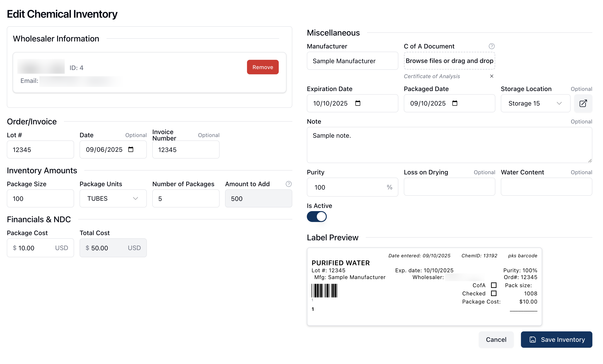Click the C of A Document help icon
Viewport: 603px width, 364px height.
(492, 46)
